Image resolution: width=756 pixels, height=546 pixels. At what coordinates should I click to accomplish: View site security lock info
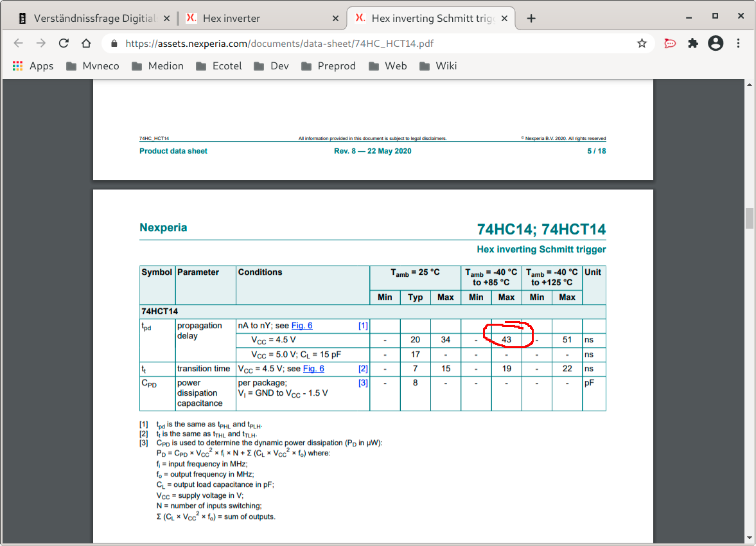tap(114, 44)
